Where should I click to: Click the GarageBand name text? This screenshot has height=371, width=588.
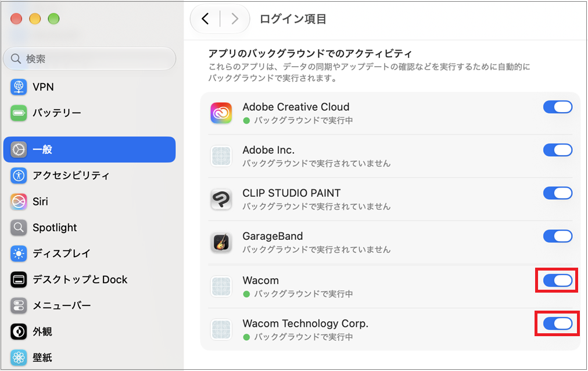pos(273,236)
